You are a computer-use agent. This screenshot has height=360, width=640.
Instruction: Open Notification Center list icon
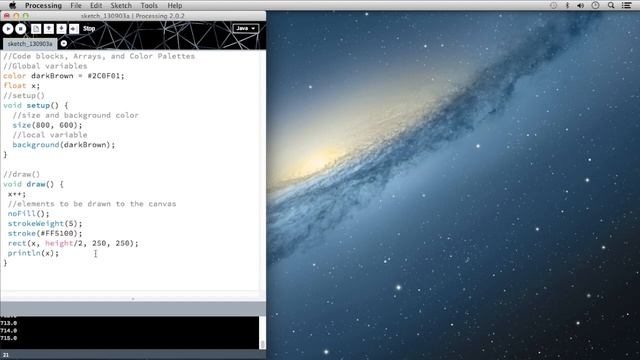click(627, 5)
